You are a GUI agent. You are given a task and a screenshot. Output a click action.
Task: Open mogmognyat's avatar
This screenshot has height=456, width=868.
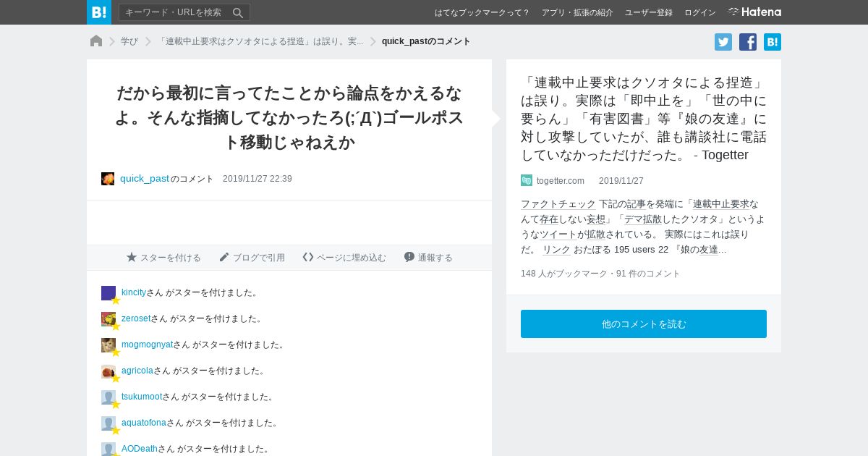click(x=109, y=345)
